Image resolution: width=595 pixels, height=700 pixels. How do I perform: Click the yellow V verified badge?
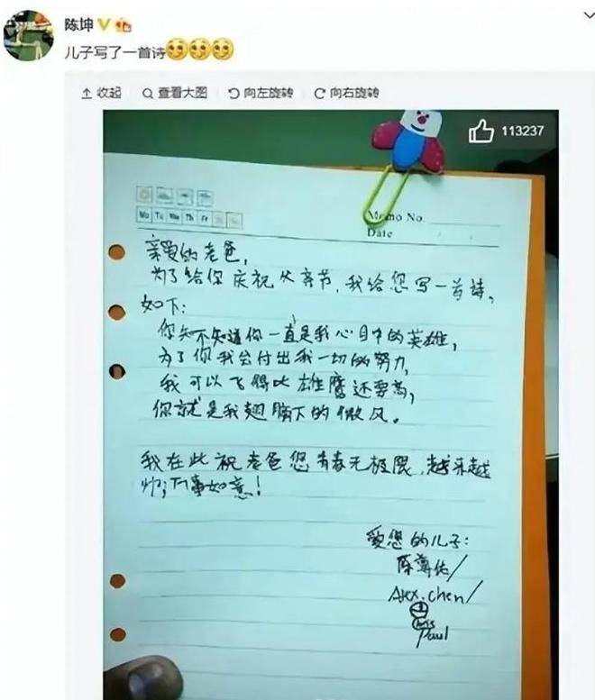point(104,25)
